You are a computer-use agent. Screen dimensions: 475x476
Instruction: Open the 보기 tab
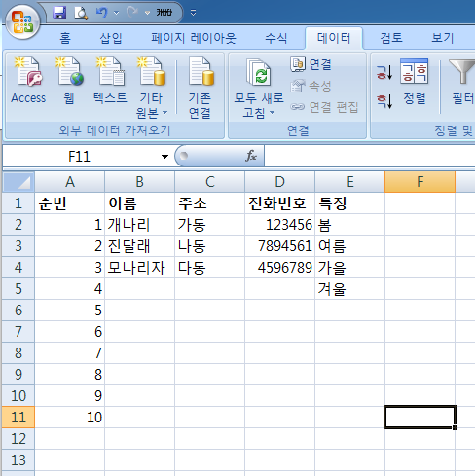[x=443, y=38]
